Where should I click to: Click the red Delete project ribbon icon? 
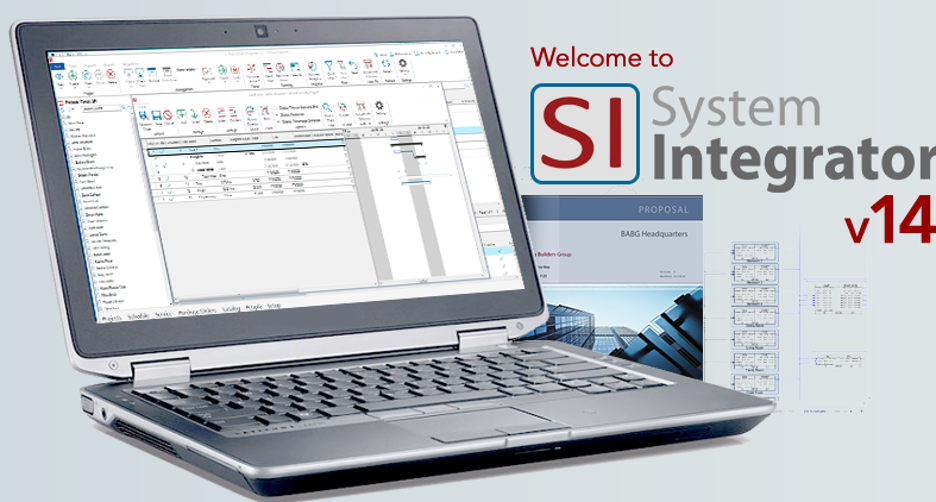110,74
